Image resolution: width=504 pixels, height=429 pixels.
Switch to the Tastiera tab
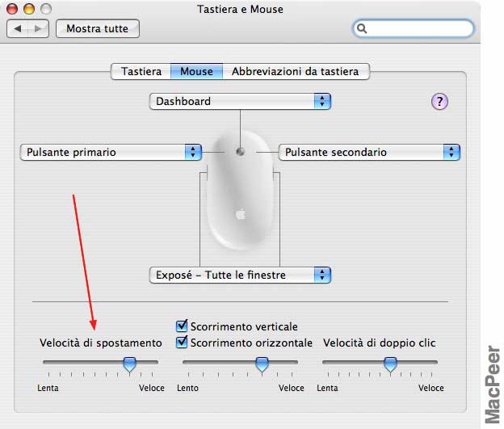point(141,71)
